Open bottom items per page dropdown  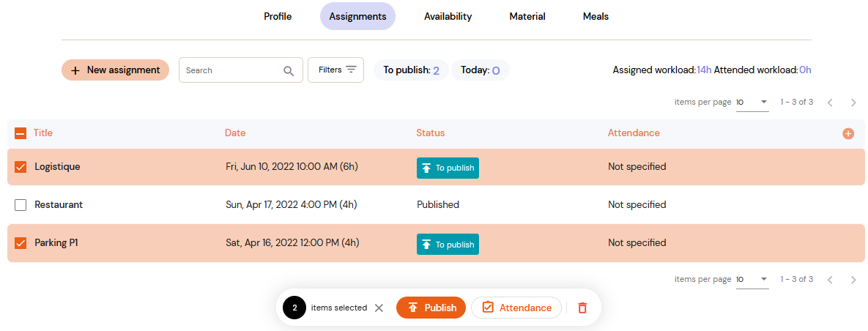pyautogui.click(x=752, y=280)
